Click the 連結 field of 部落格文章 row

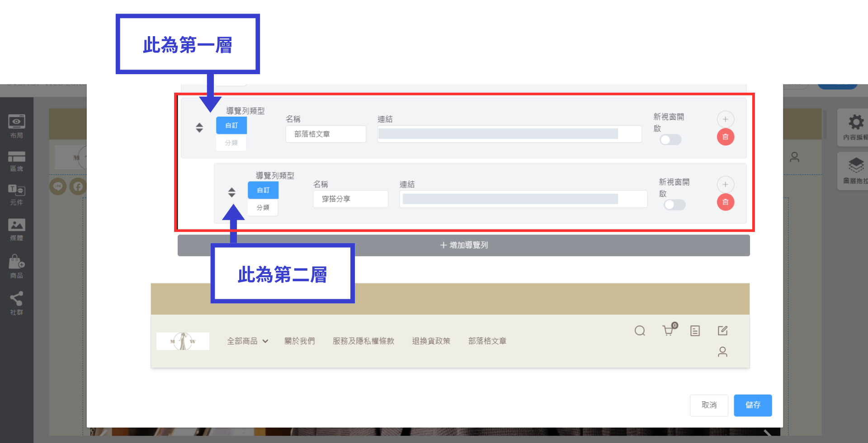tap(509, 134)
